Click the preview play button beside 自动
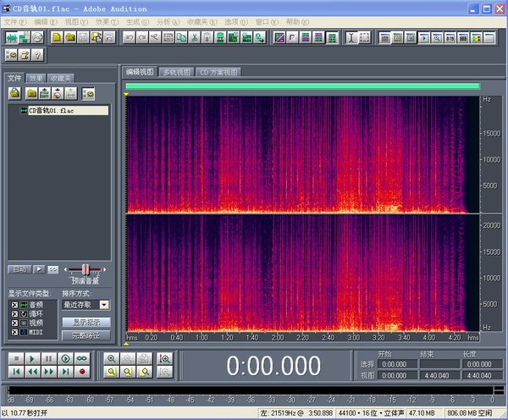508x420 pixels. tap(39, 269)
